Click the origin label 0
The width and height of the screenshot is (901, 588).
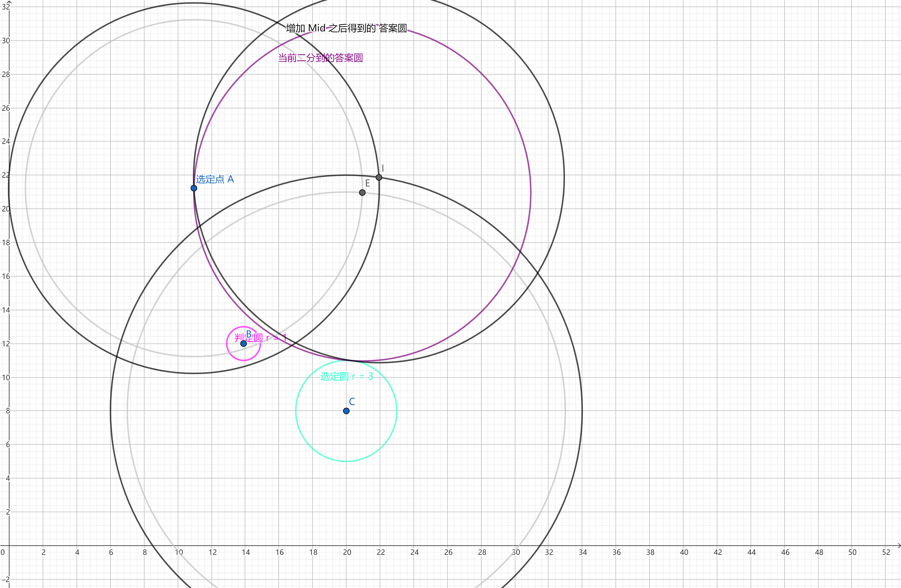[x=3, y=552]
